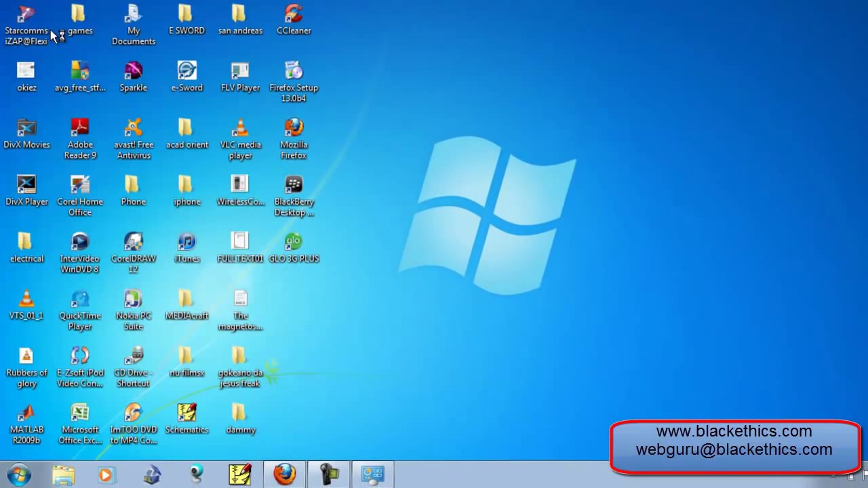Open the CD Drive shortcut

[x=134, y=367]
